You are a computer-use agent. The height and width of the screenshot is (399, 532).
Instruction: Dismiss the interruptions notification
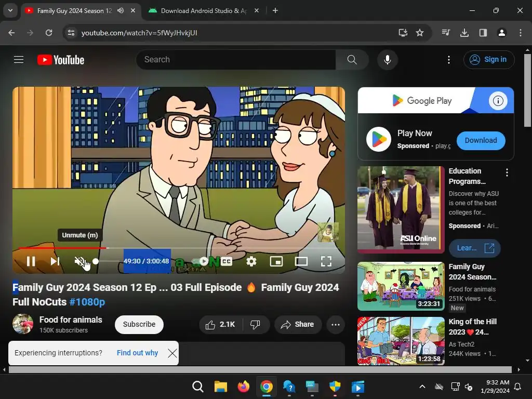(172, 353)
